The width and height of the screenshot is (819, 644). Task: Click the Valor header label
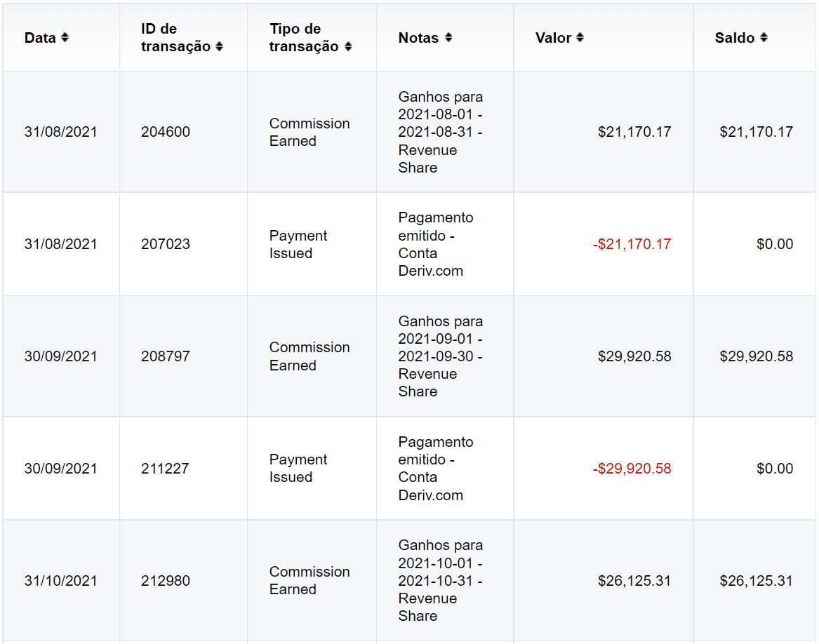[553, 38]
